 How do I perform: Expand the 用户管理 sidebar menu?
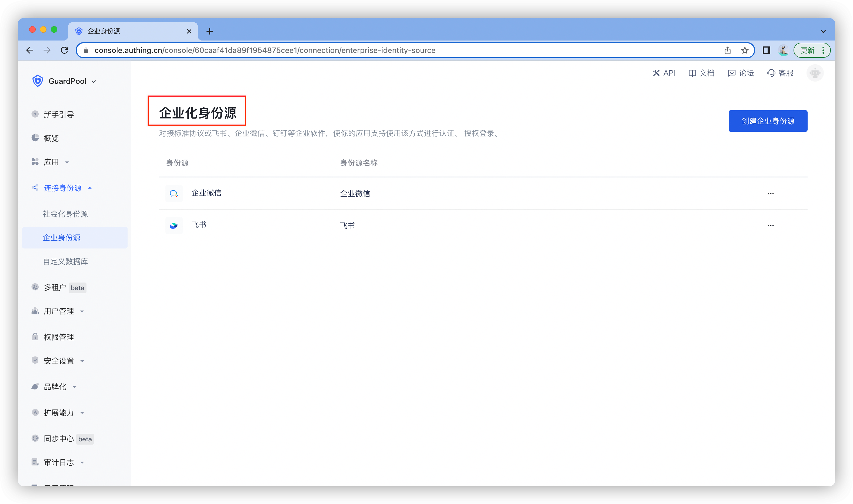[x=58, y=311]
